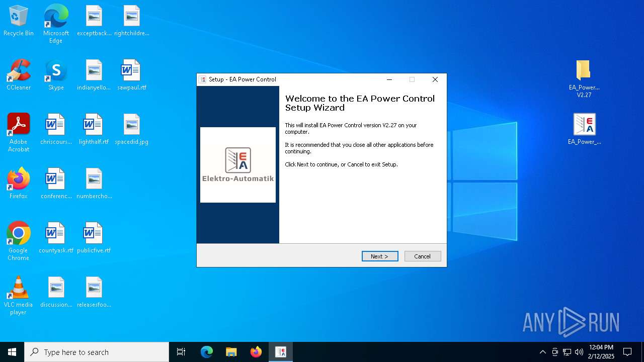Show hidden system tray icons
This screenshot has width=644, height=362.
point(542,352)
